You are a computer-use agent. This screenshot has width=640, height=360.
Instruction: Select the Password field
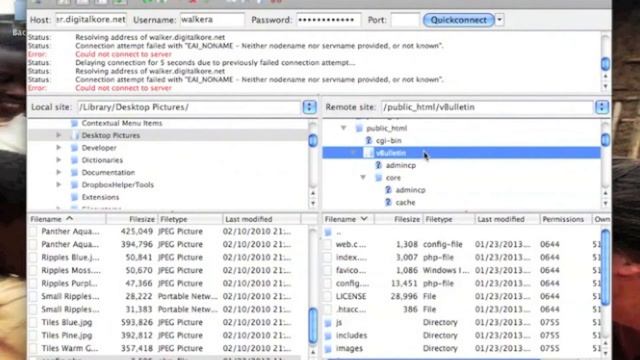[x=328, y=20]
